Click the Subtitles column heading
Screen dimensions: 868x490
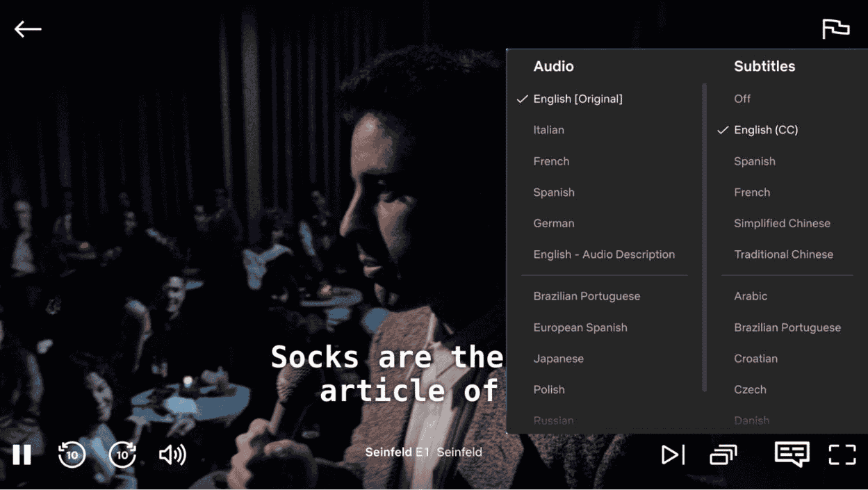tap(764, 66)
